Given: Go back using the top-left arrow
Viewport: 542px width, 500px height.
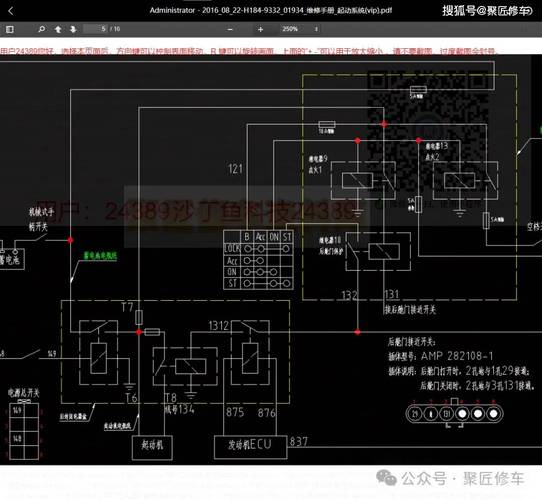Looking at the screenshot, I should (11, 11).
